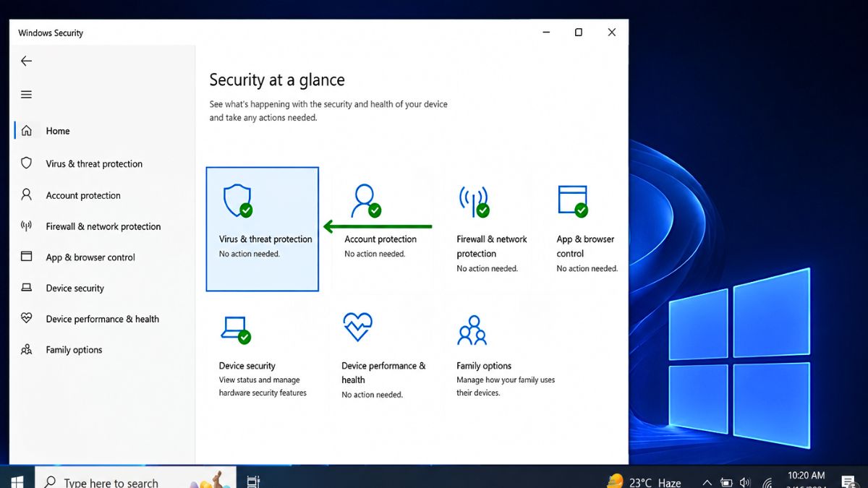Viewport: 868px width, 488px height.
Task: Go back using the back arrow
Action: click(27, 61)
